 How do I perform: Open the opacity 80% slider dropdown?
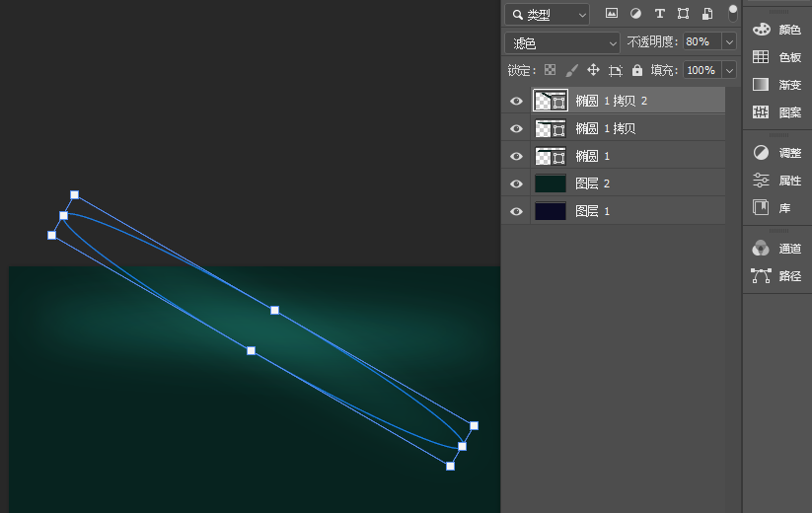729,41
